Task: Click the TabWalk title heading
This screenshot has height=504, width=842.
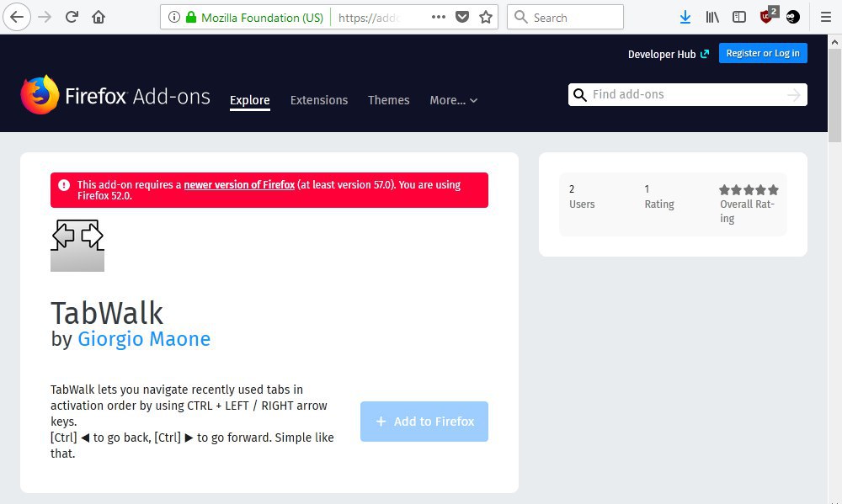Action: click(x=107, y=313)
